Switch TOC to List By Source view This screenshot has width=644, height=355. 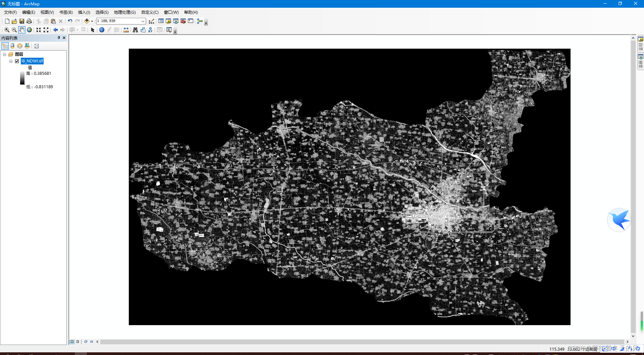[x=12, y=46]
